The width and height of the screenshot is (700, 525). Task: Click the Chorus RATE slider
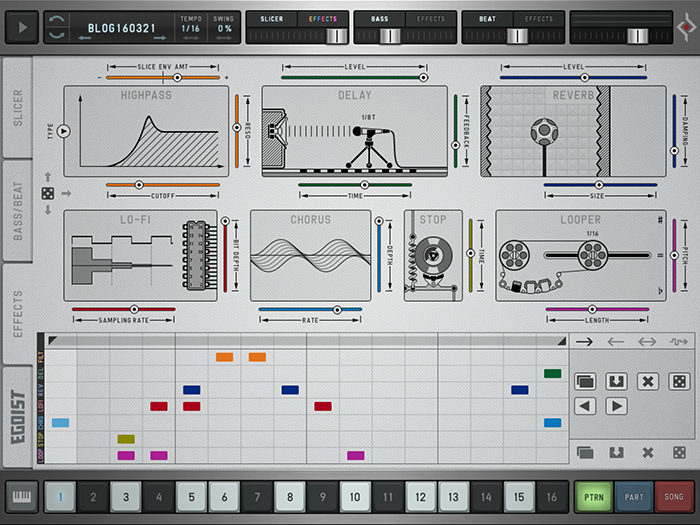pos(310,309)
